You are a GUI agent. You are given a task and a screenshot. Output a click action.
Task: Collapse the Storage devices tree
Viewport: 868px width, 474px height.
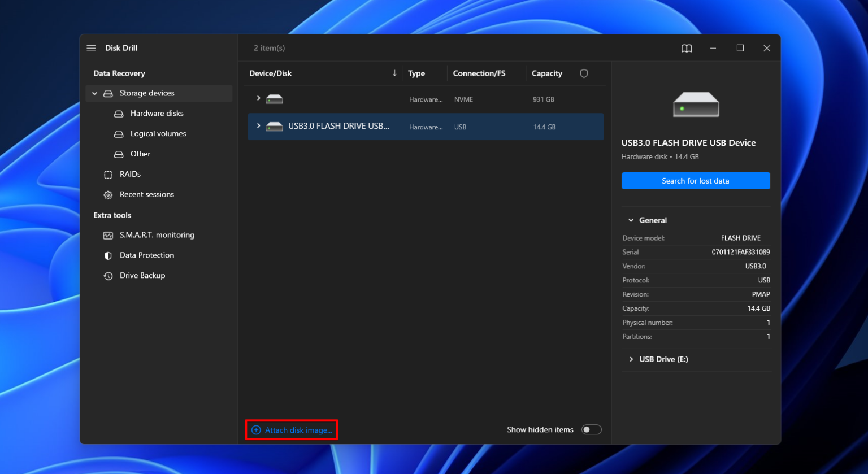pyautogui.click(x=94, y=93)
